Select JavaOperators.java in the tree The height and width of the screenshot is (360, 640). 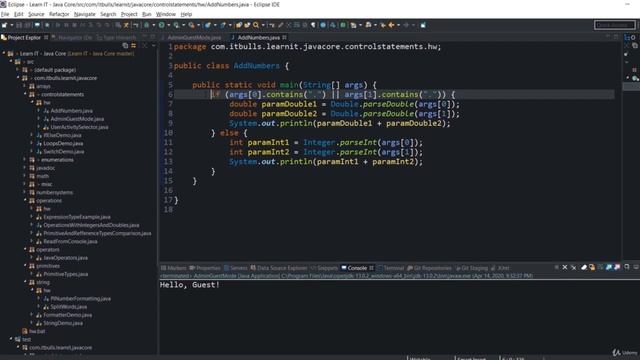[x=65, y=258]
